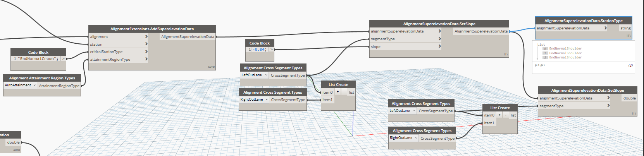Click the station input level chevron
644x156 pixels.
click(146, 44)
